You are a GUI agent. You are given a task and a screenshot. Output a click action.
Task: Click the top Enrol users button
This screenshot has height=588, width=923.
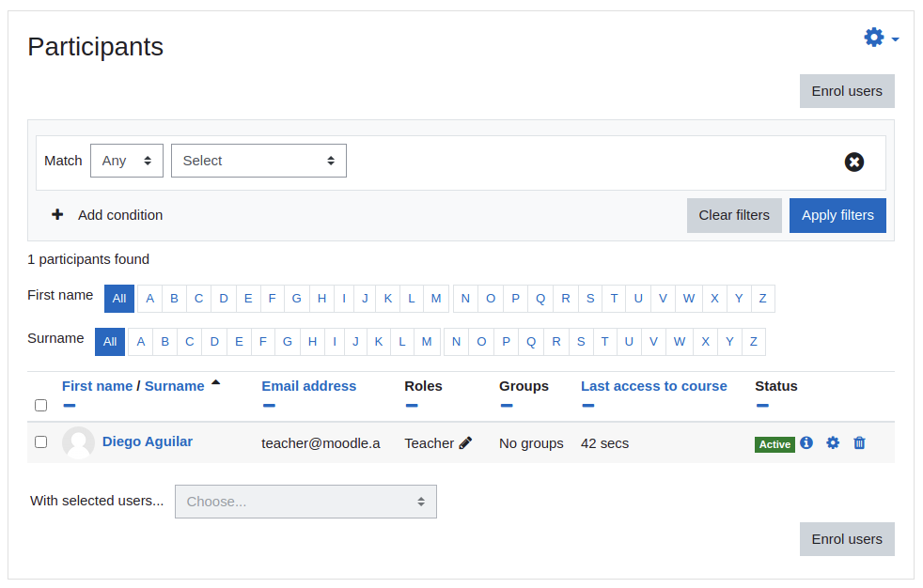(847, 91)
